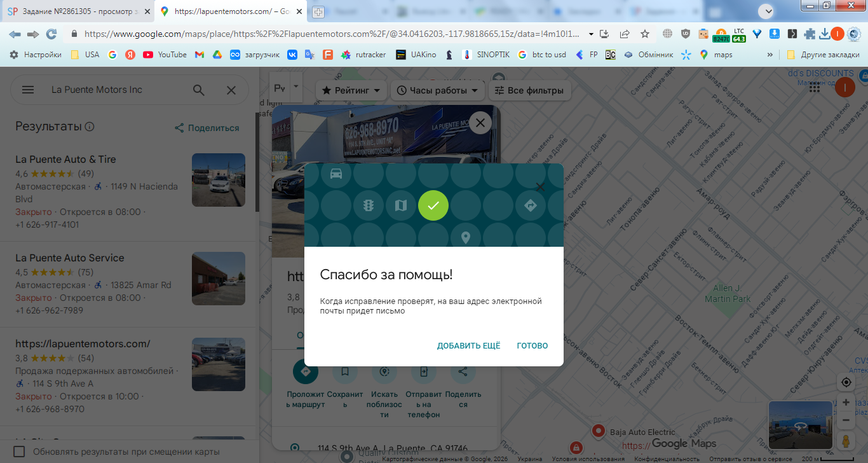Click ДОБАВИТЬ ЕЩЁ in the dialog
868x463 pixels.
click(x=469, y=346)
